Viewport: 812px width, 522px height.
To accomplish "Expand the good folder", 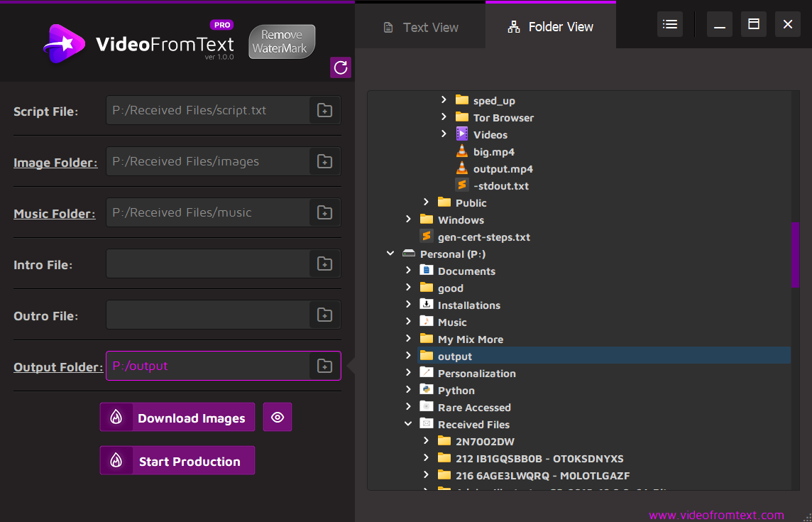I will click(409, 287).
